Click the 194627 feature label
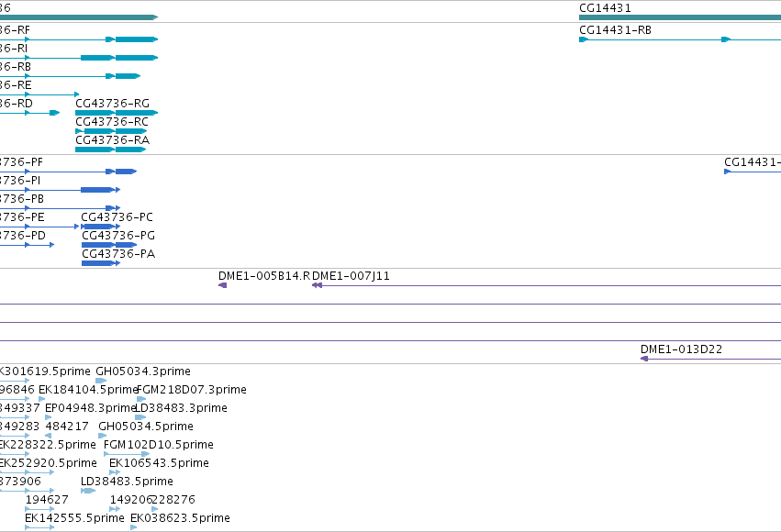Image resolution: width=781 pixels, height=532 pixels. [x=47, y=500]
